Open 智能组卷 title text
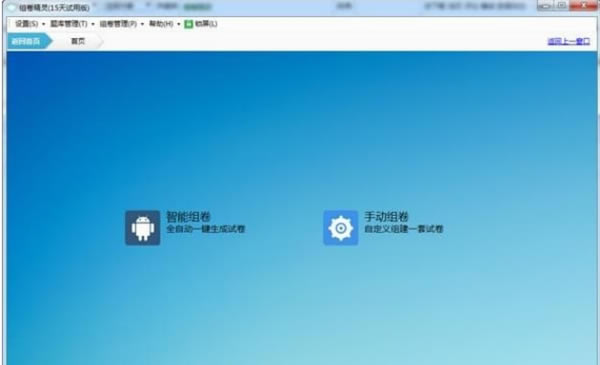This screenshot has height=365, width=600. (188, 217)
